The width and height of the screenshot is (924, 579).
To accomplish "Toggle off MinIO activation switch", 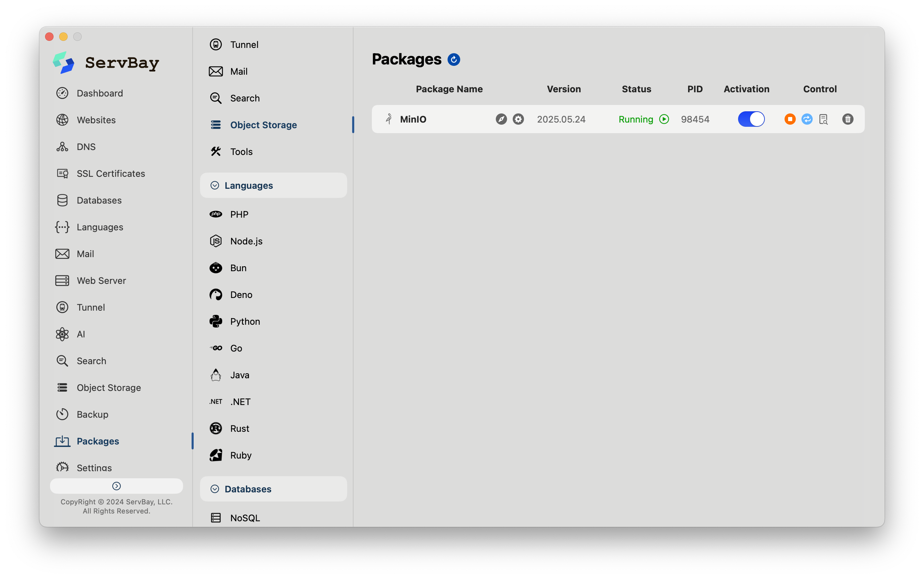I will (751, 119).
